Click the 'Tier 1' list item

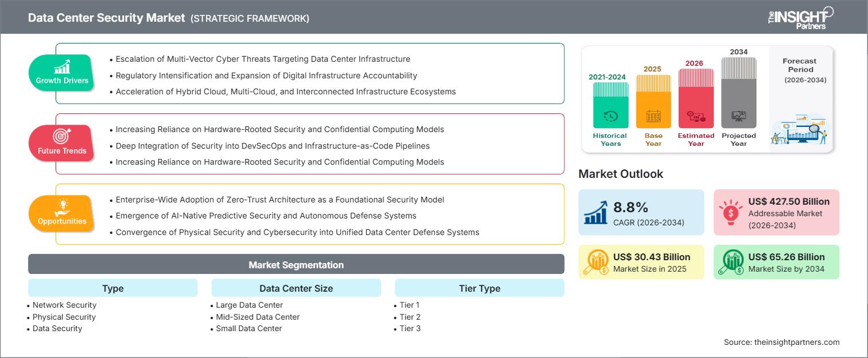pos(410,305)
